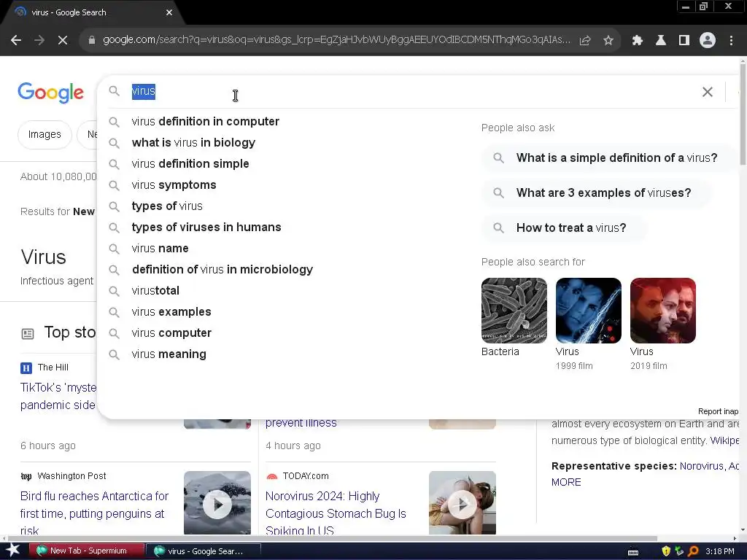Switch to New Tab - Supermium taskbar item

coord(87,551)
